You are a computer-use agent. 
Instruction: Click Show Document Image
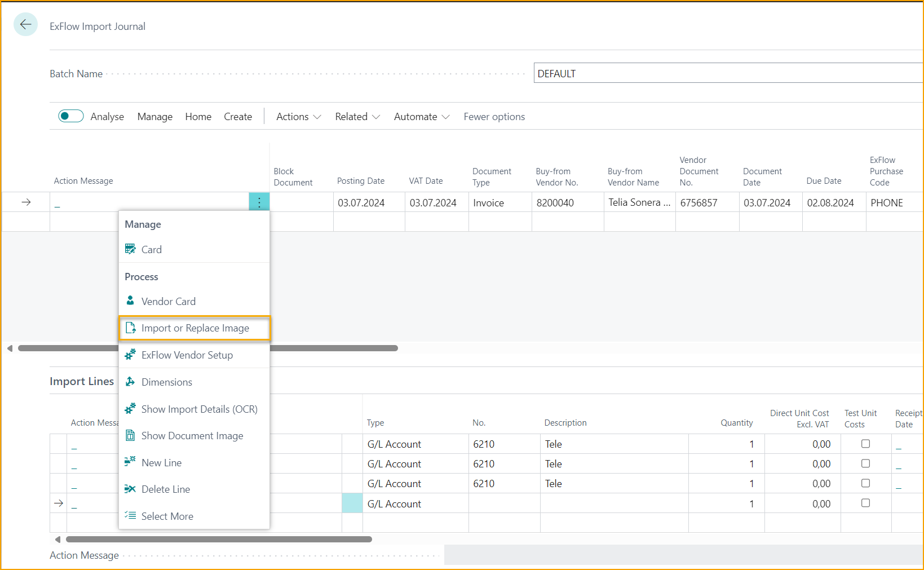(x=192, y=435)
